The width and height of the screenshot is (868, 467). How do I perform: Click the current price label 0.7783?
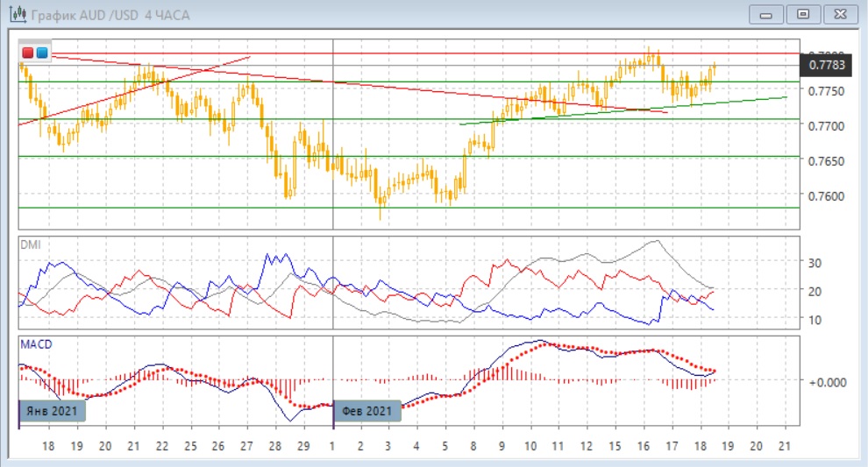(x=827, y=65)
